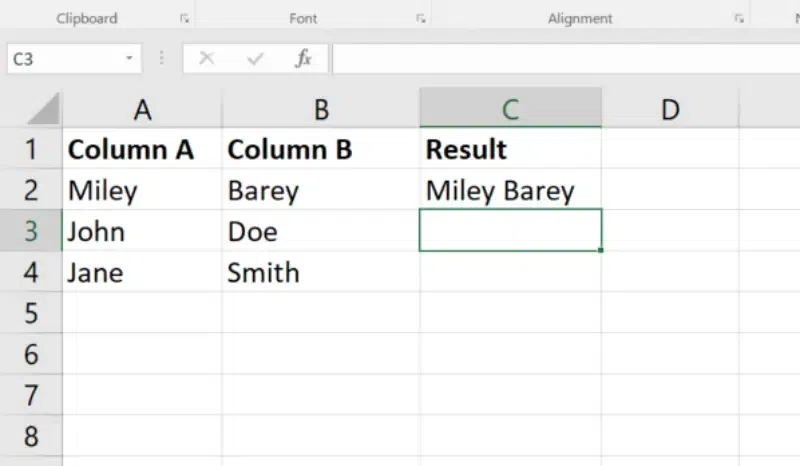Image resolution: width=800 pixels, height=466 pixels.
Task: Open the Clipboard dialog launcher
Action: coord(184,19)
